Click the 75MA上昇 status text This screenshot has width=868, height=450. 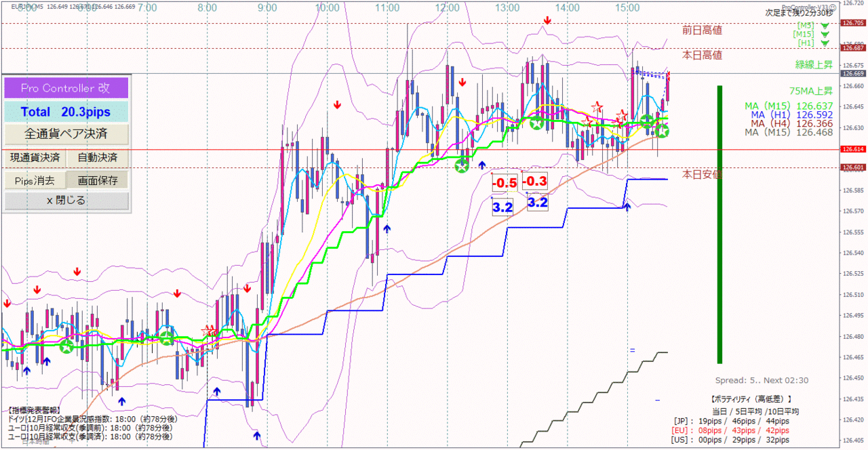tap(812, 91)
